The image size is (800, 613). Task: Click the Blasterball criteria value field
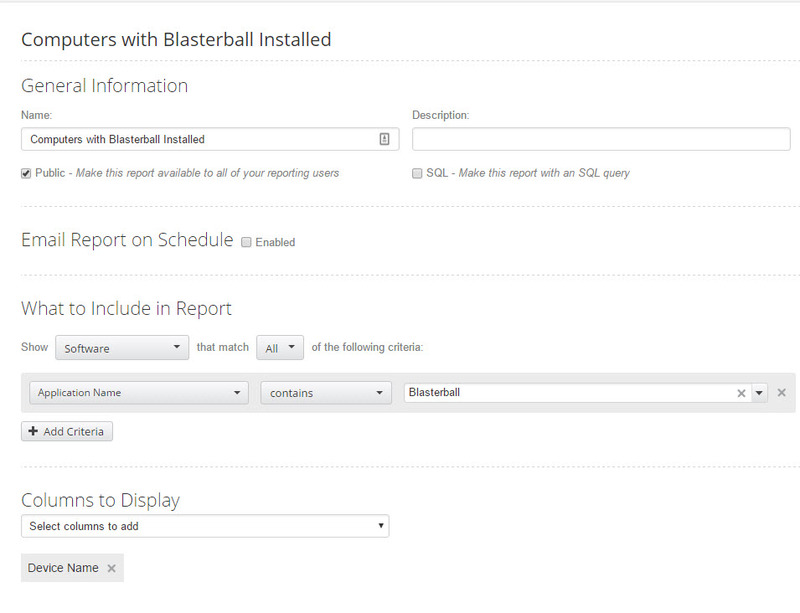coord(560,393)
